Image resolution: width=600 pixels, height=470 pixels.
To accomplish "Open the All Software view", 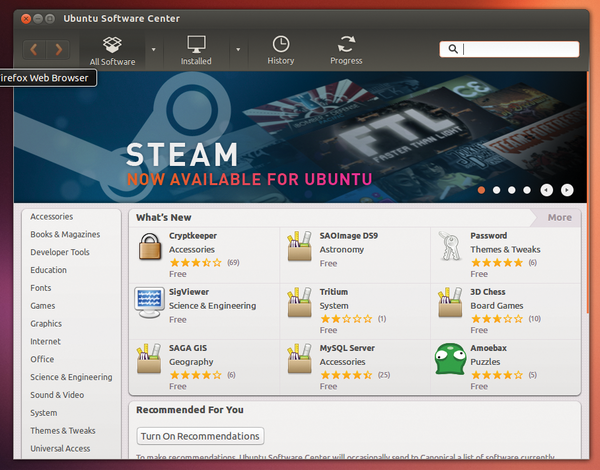I will 112,51.
